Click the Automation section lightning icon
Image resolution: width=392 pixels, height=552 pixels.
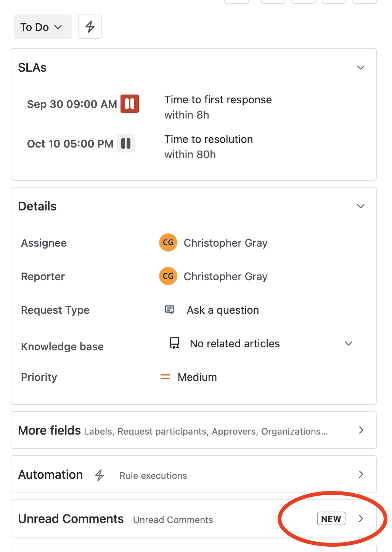pos(100,475)
